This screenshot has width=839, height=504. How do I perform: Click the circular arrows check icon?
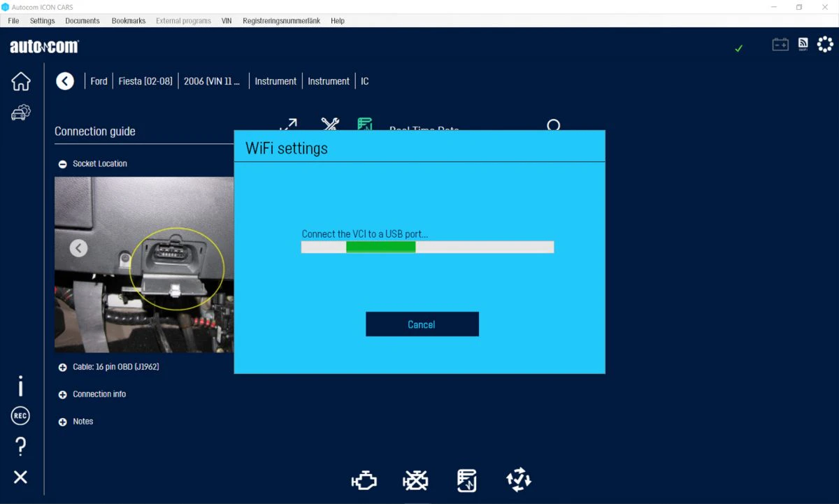point(519,480)
